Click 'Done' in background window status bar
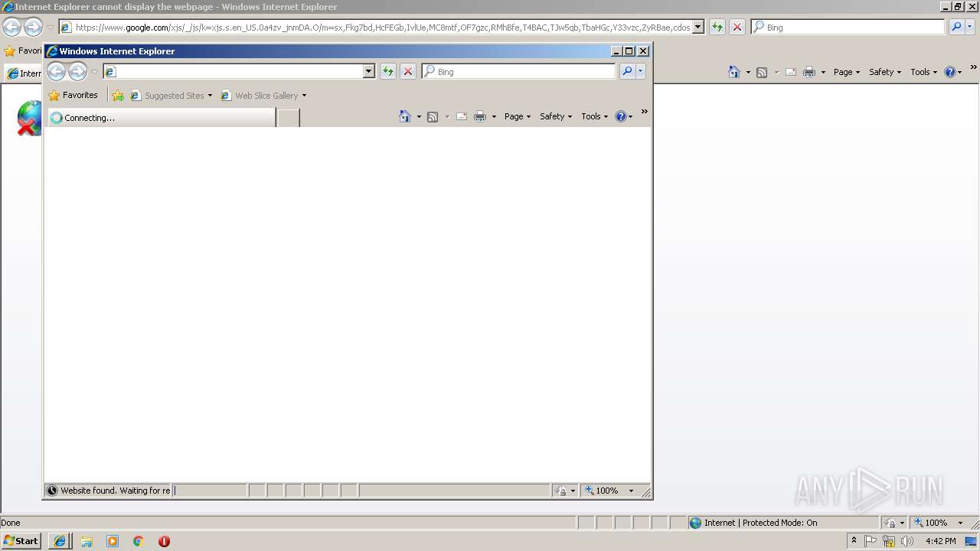980x551 pixels. [10, 523]
